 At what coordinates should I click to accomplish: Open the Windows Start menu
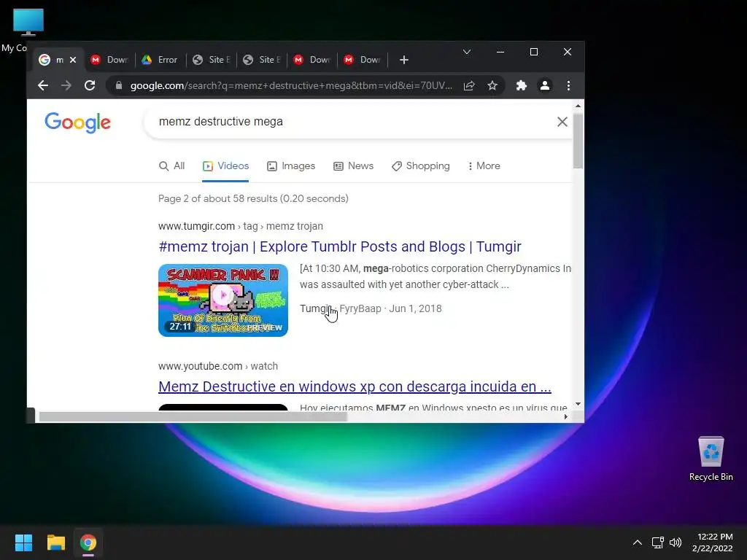(x=23, y=542)
